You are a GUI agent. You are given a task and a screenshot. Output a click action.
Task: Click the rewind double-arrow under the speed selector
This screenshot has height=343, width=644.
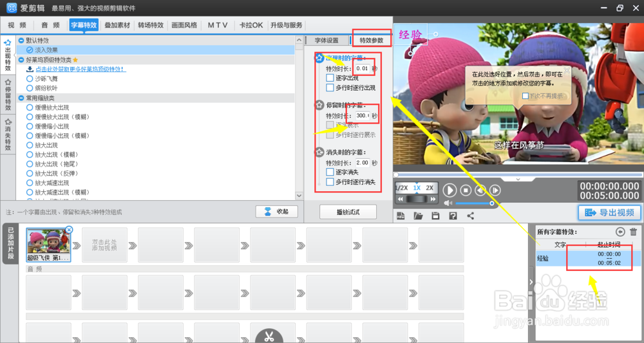[x=401, y=199]
